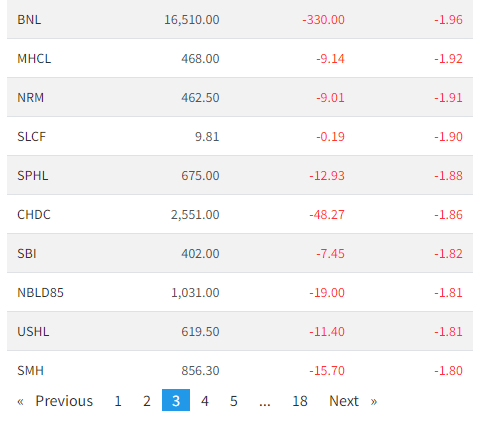Select the MHCL stock symbol

[x=34, y=59]
